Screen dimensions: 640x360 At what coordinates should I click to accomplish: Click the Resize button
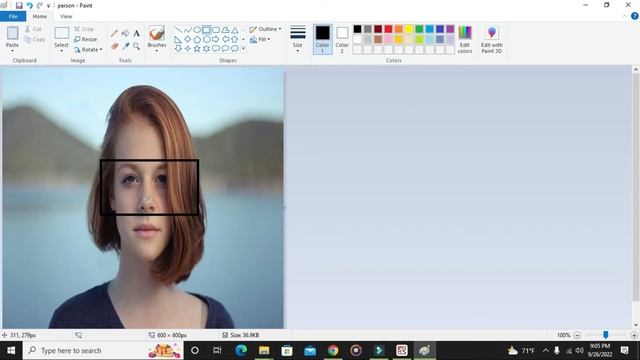coord(86,39)
